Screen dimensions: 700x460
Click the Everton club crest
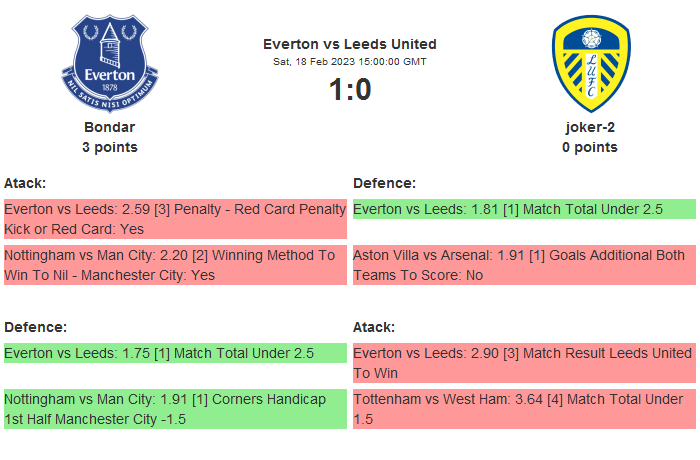[x=110, y=63]
